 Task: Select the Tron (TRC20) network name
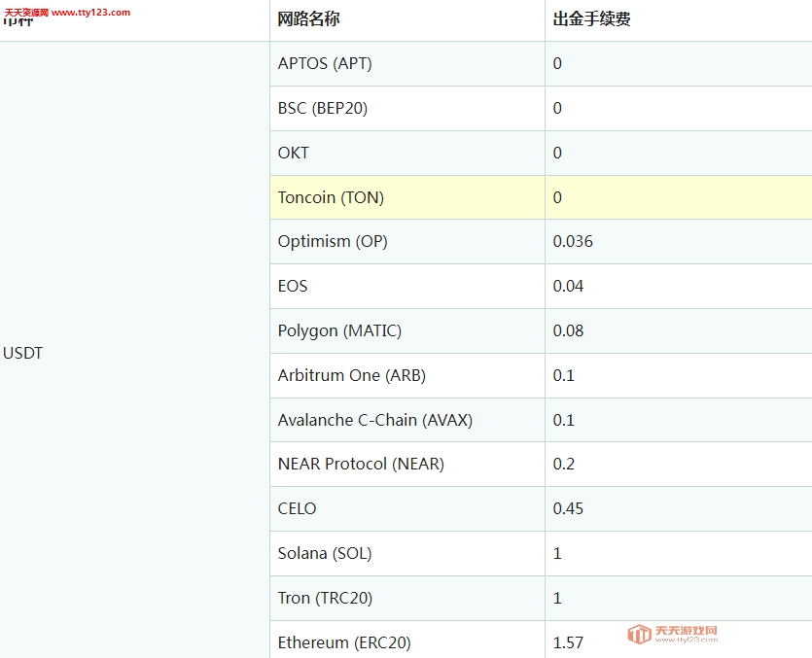click(325, 598)
